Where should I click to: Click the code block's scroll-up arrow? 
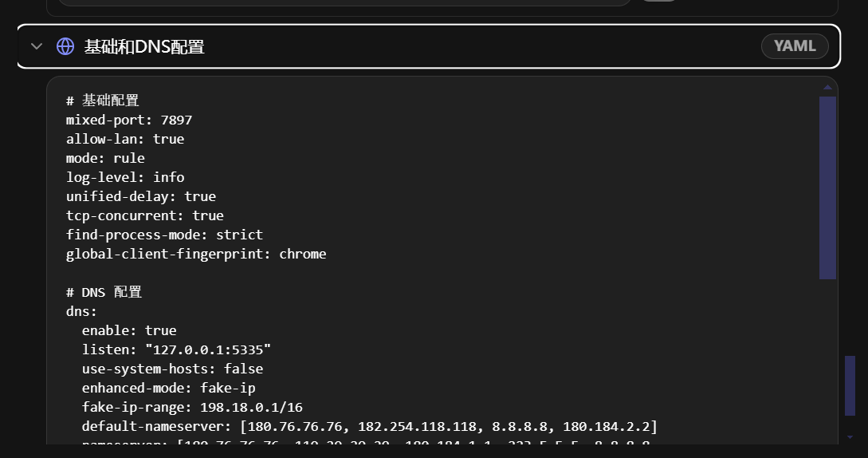coord(827,88)
